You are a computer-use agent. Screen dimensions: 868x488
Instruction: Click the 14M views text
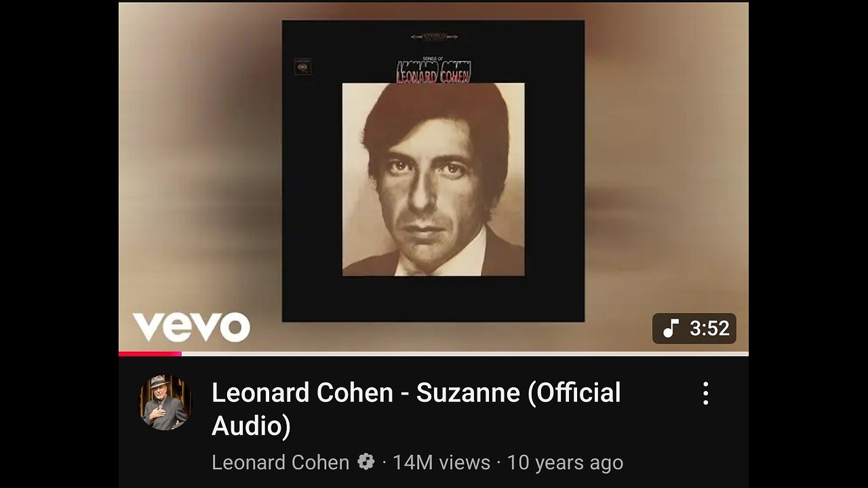[441, 462]
